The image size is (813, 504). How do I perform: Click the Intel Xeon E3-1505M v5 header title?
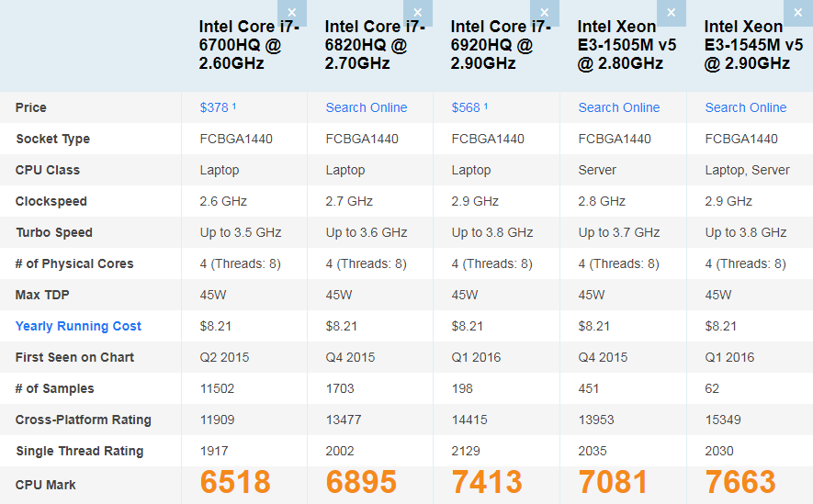click(620, 45)
